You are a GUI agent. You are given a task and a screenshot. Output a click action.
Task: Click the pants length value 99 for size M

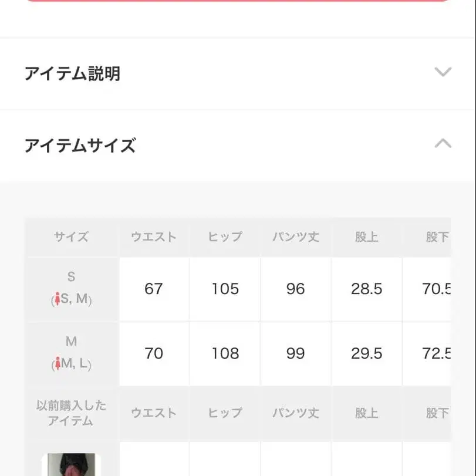click(296, 354)
